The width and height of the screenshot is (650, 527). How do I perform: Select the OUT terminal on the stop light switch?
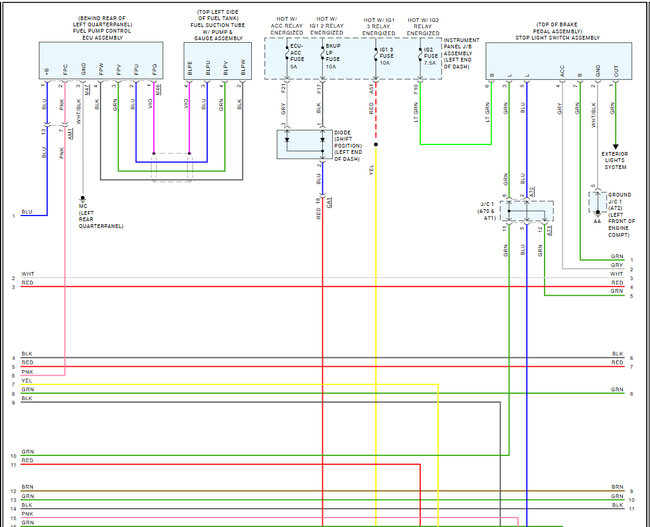coord(616,71)
